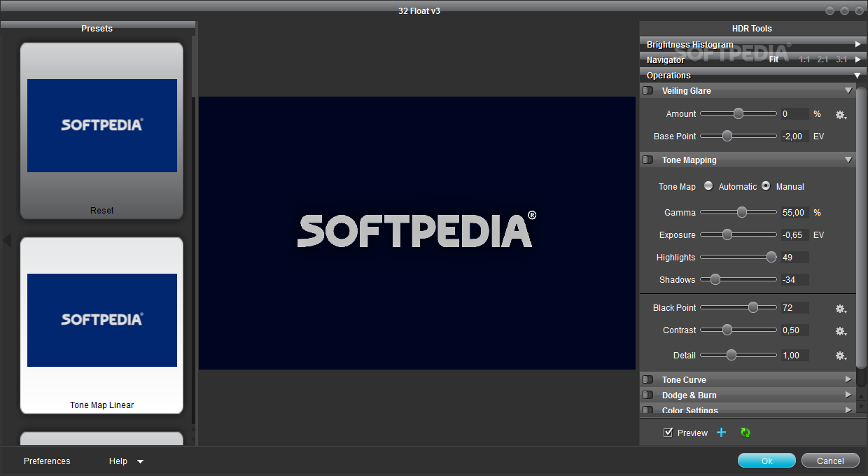Viewport: 868px width, 476px height.
Task: Click the Shadows value field -34
Action: (795, 280)
